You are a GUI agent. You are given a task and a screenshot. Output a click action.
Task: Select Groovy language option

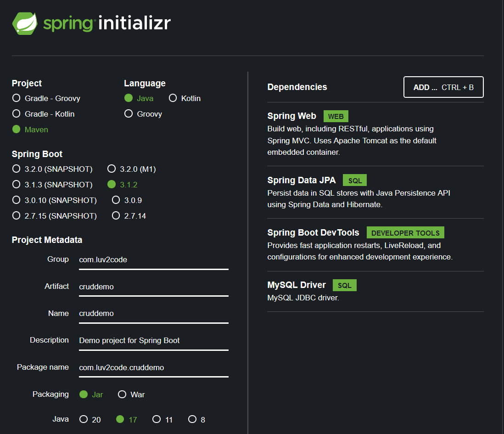[143, 114]
